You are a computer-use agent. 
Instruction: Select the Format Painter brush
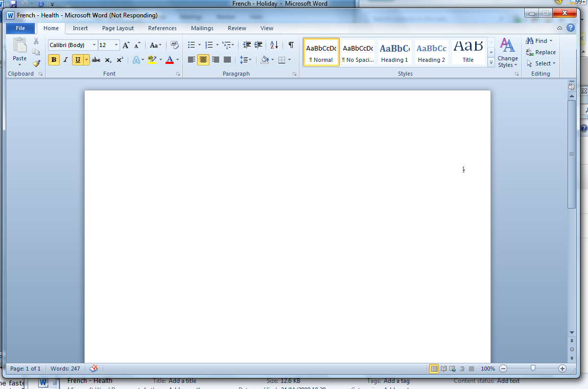pyautogui.click(x=36, y=63)
